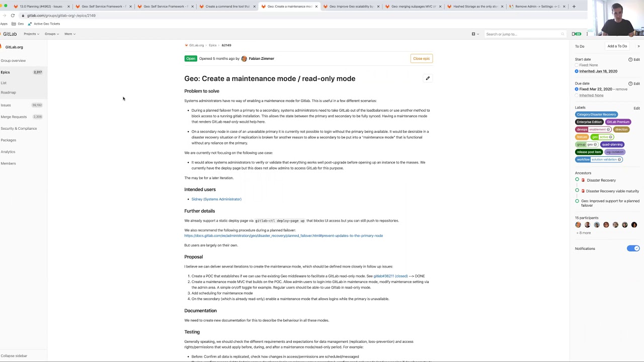Viewport: 644px width, 362px height.
Task: Click Edit next to Start date
Action: pos(636,60)
